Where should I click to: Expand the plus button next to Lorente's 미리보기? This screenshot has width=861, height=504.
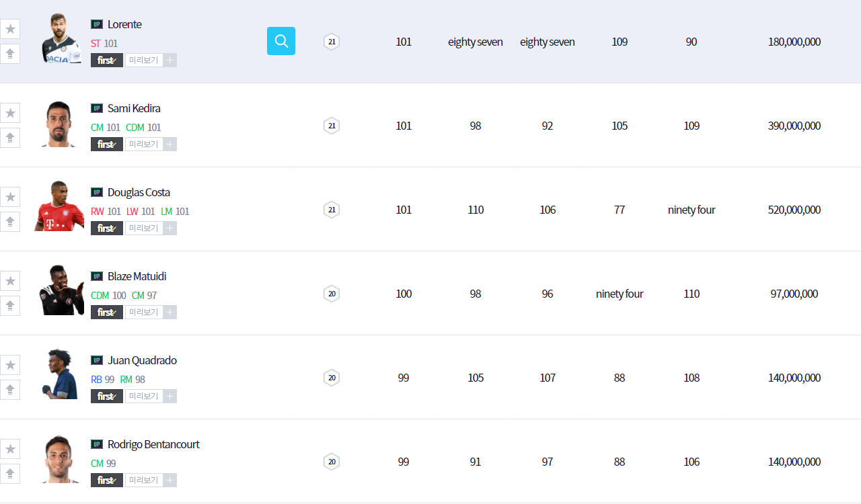(x=170, y=60)
